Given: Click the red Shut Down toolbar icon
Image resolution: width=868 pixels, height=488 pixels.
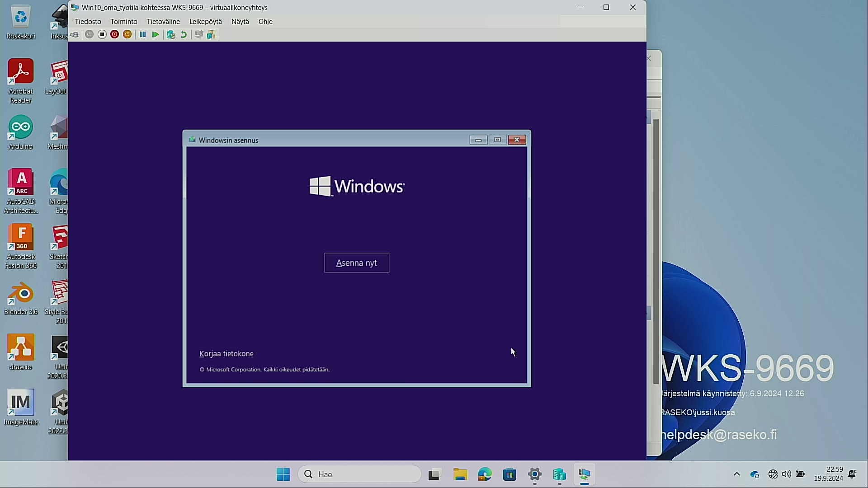Looking at the screenshot, I should point(115,35).
